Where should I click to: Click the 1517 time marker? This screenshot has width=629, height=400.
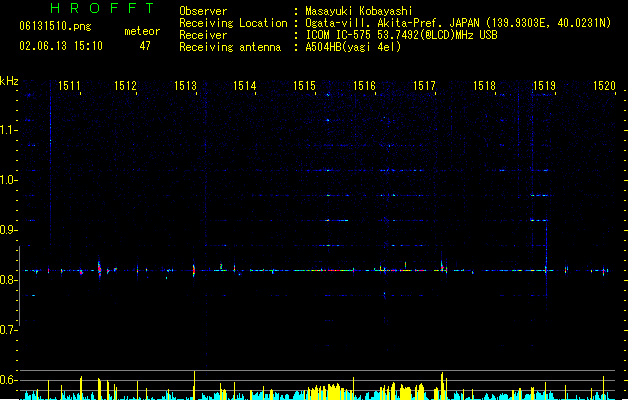coord(424,86)
